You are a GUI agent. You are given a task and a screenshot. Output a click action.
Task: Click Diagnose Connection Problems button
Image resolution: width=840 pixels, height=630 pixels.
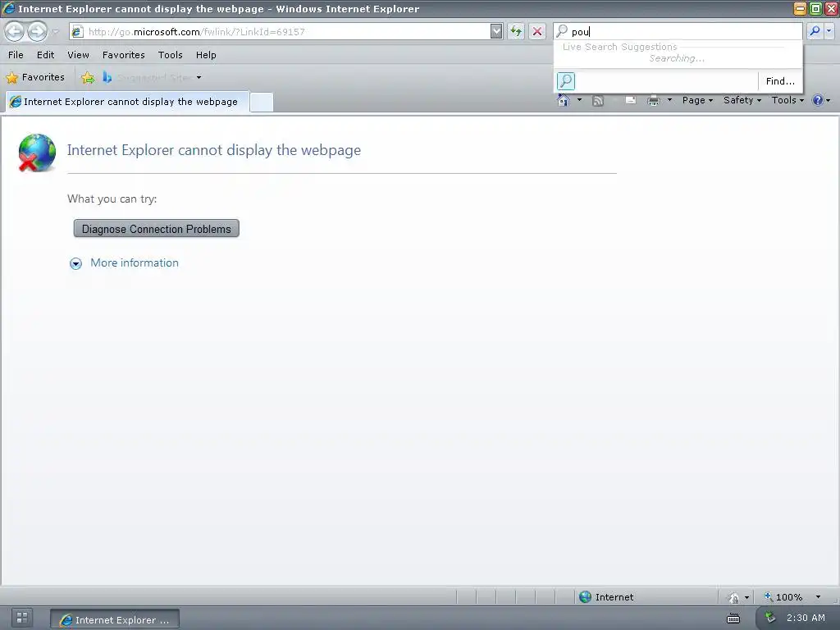tap(157, 229)
